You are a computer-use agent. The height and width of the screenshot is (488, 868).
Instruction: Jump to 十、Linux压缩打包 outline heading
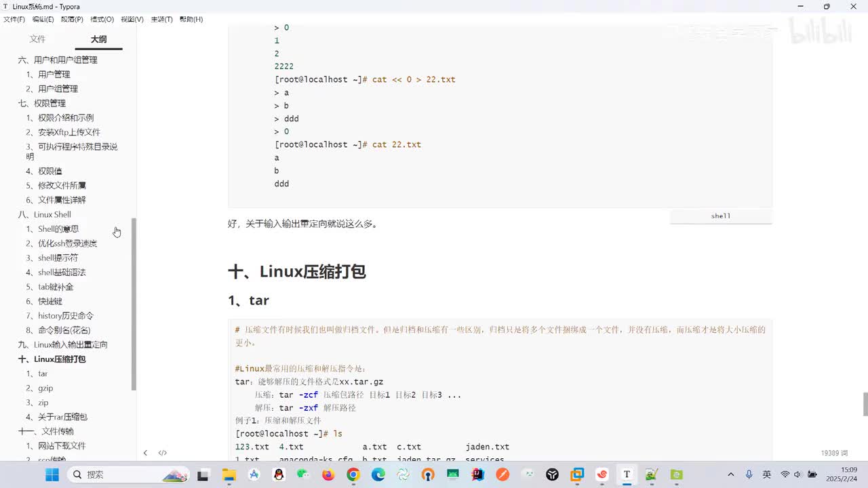tap(52, 359)
